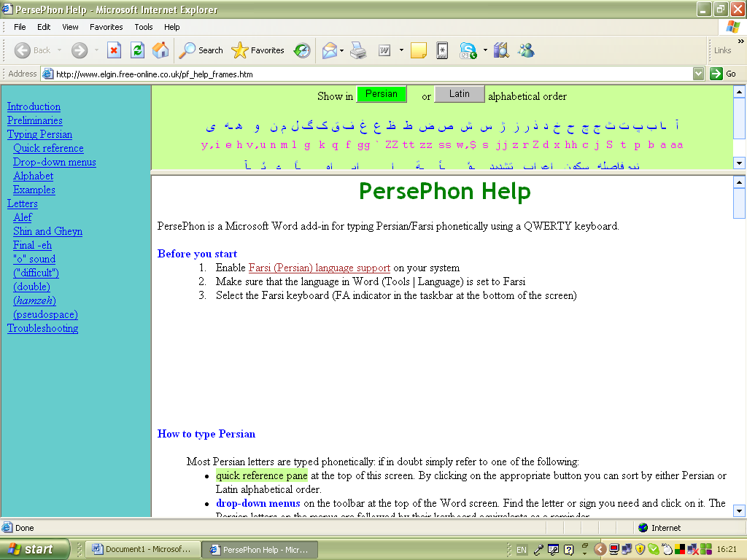Open the Tools menu
The image size is (747, 560).
(x=144, y=27)
